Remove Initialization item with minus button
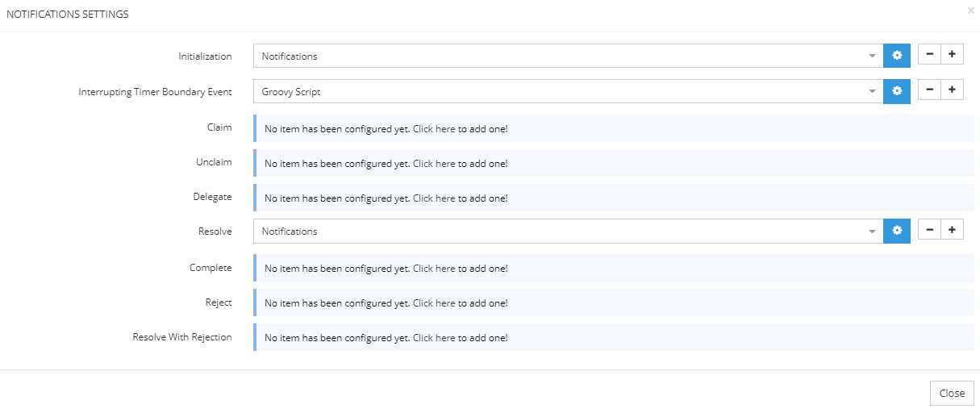This screenshot has width=980, height=413. [929, 55]
